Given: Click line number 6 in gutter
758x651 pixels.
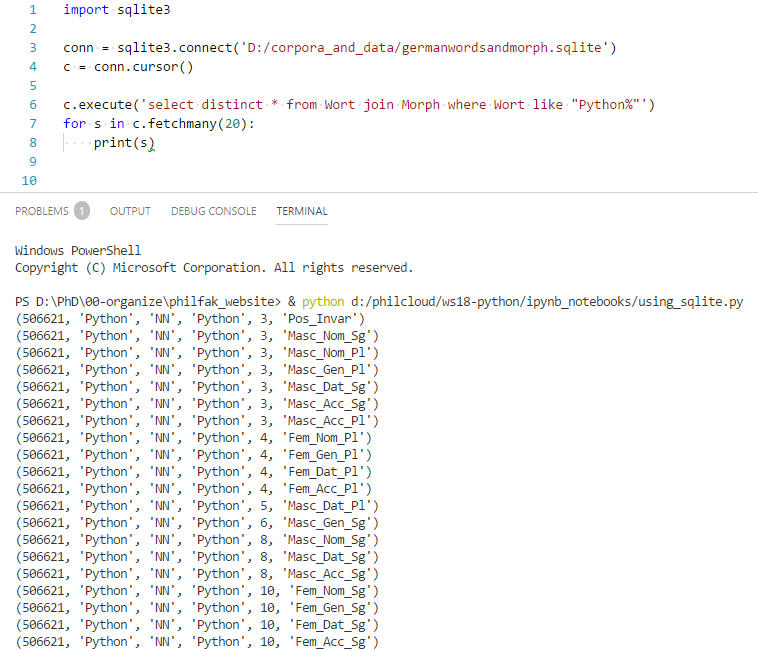Looking at the screenshot, I should 33,104.
